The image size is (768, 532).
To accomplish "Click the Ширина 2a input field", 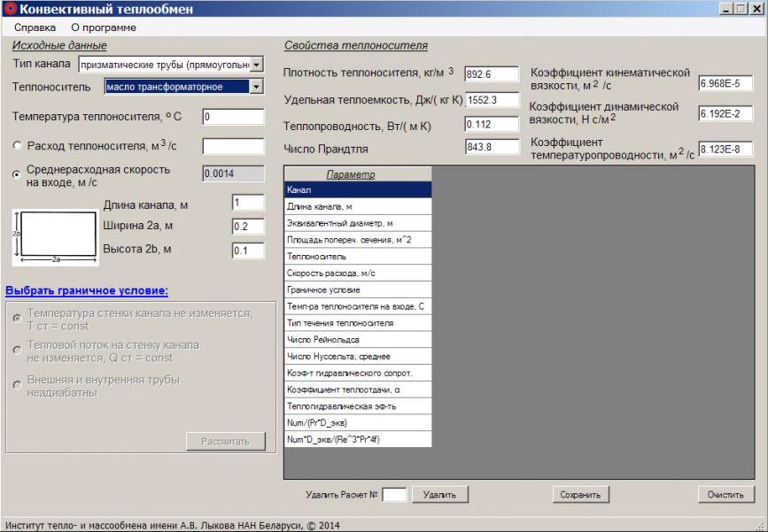I will pos(247,227).
